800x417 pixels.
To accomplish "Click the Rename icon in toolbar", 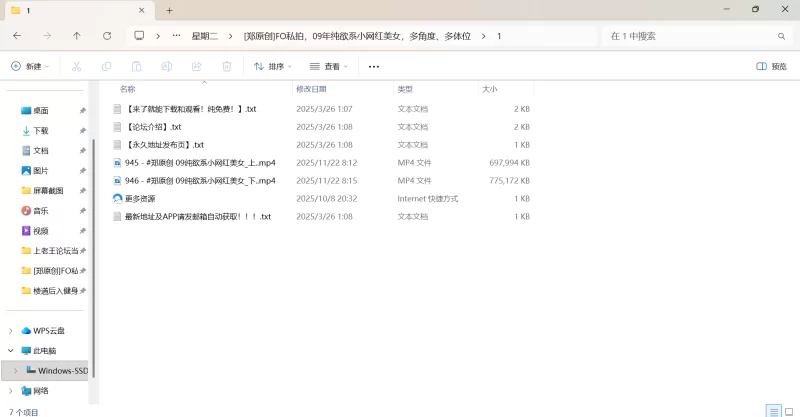I will coord(167,67).
